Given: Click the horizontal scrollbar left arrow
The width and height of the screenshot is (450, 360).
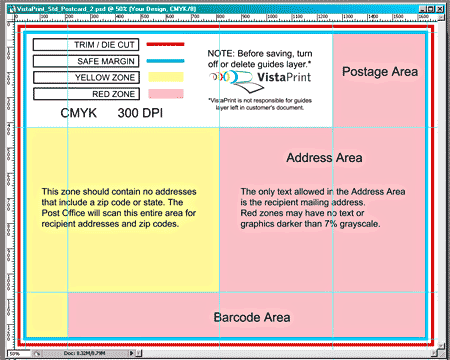Looking at the screenshot, I should point(139,353).
